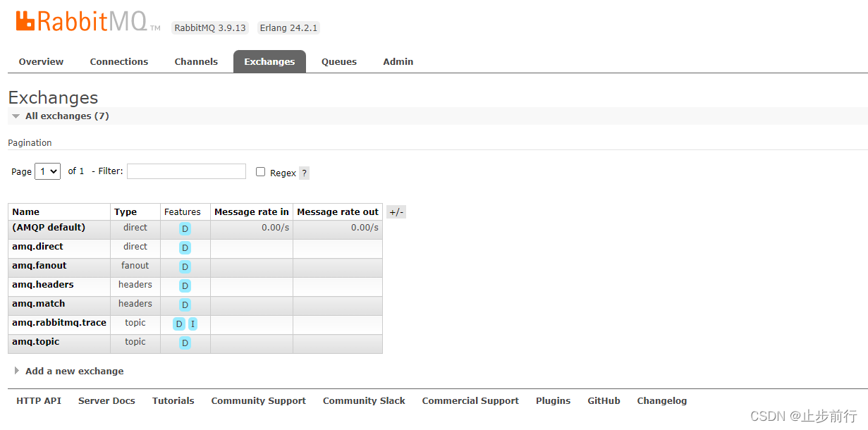
Task: Open the Commercial Support link
Action: tap(470, 401)
